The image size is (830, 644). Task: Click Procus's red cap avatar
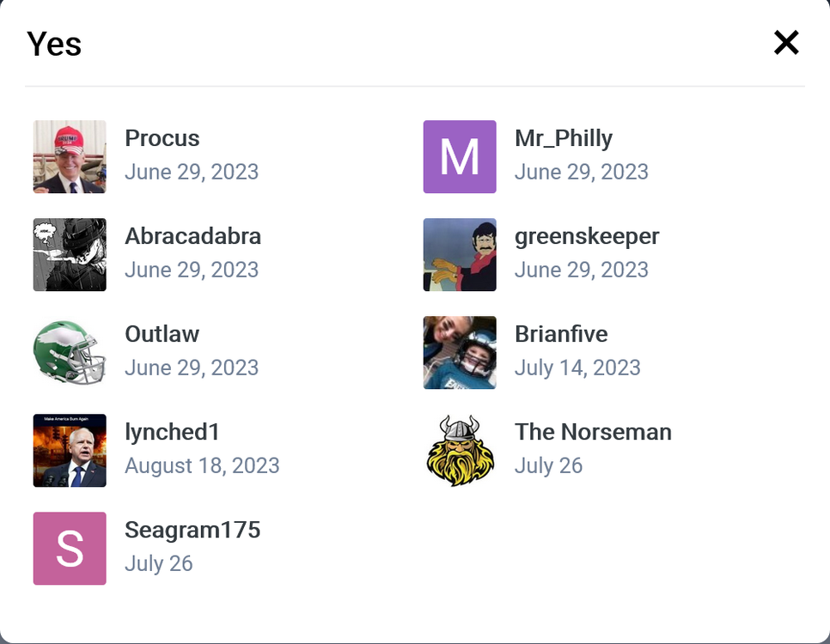(x=70, y=156)
